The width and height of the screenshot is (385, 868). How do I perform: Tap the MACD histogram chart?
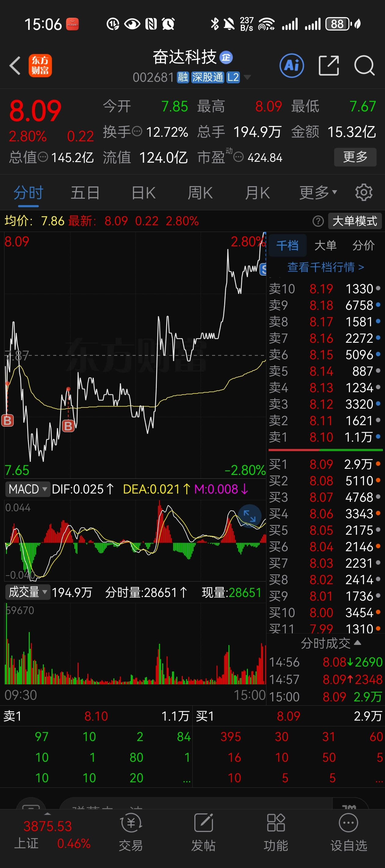[135, 540]
